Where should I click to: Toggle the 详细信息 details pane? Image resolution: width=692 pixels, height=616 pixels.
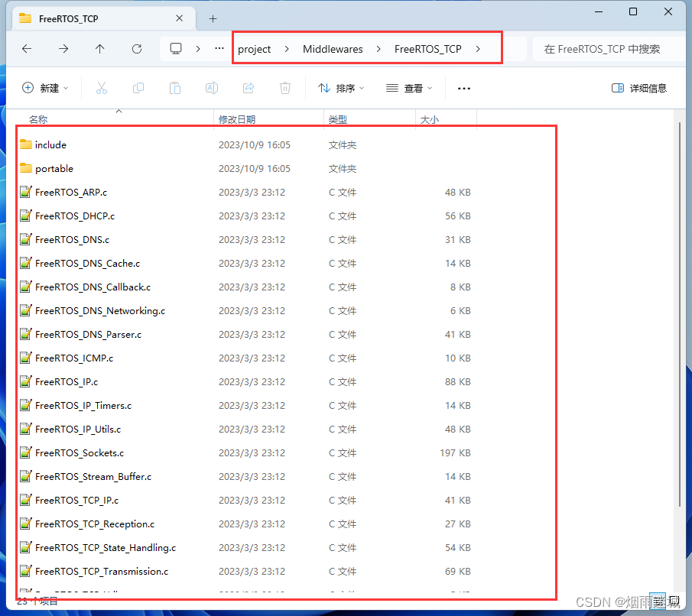pyautogui.click(x=639, y=88)
